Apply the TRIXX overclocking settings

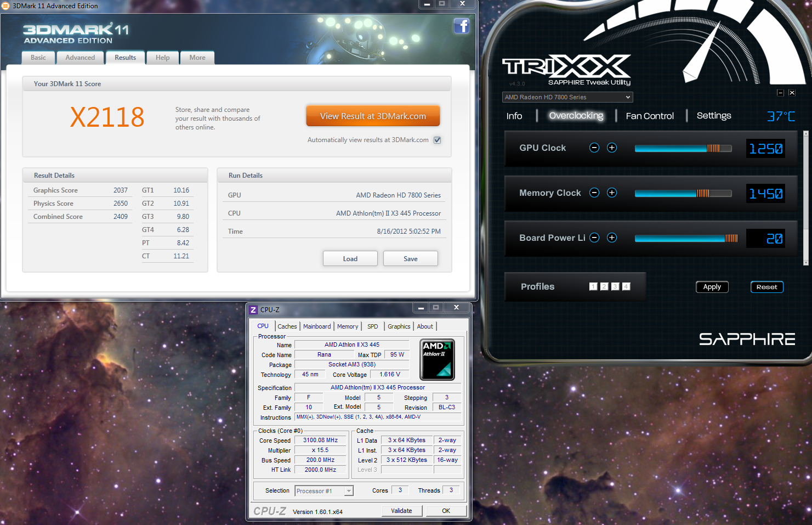tap(712, 287)
